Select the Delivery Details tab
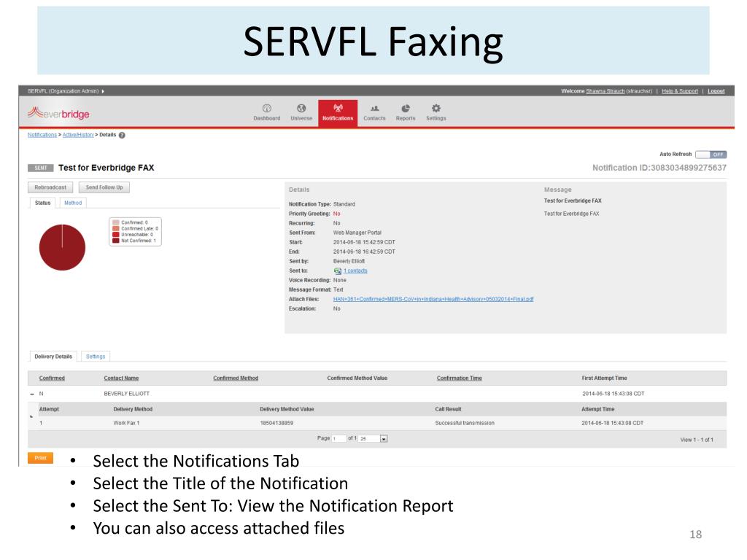Image resolution: width=747 pixels, height=560 pixels. click(x=53, y=356)
